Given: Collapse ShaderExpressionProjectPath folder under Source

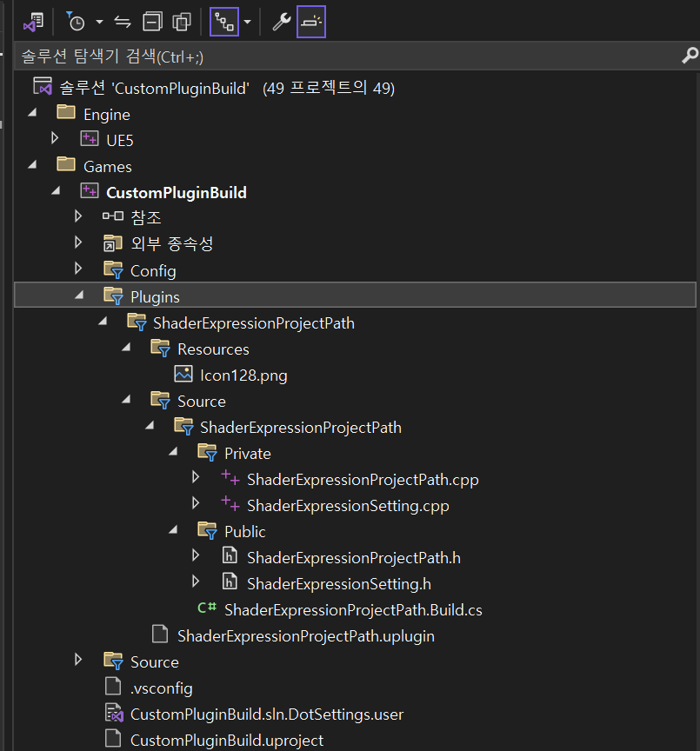Looking at the screenshot, I should pyautogui.click(x=150, y=426).
